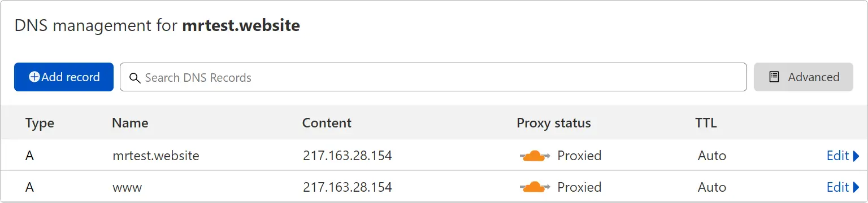The width and height of the screenshot is (868, 203).
Task: Select the Proxied status of www record
Action: (579, 187)
